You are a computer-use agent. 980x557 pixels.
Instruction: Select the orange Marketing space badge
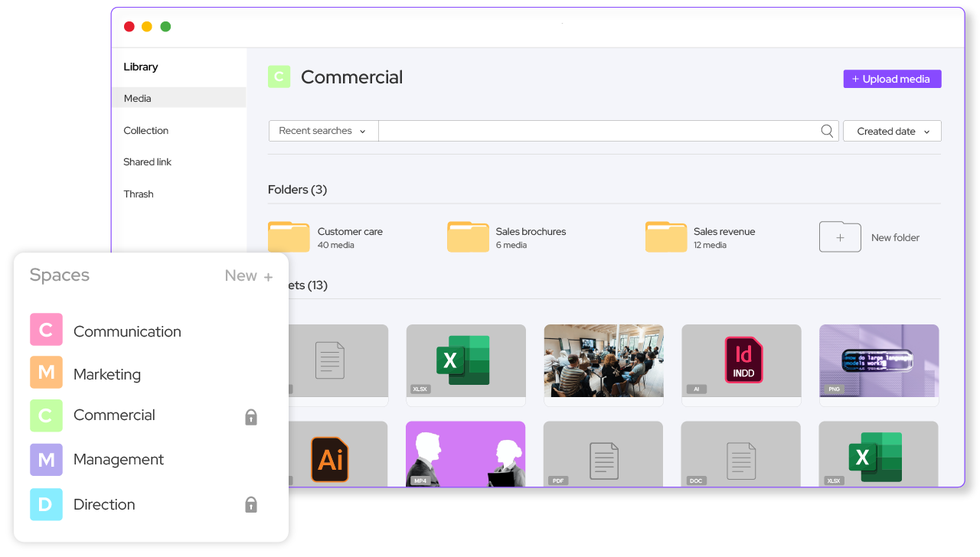(46, 373)
